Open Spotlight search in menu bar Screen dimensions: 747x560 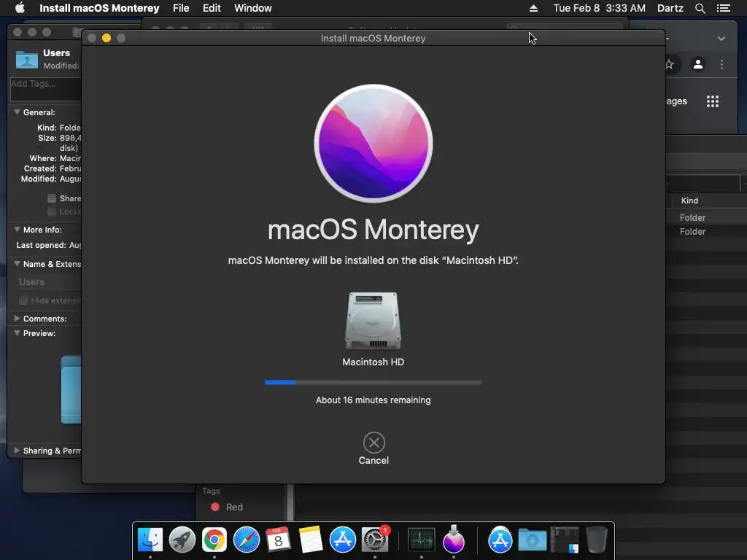pos(700,8)
